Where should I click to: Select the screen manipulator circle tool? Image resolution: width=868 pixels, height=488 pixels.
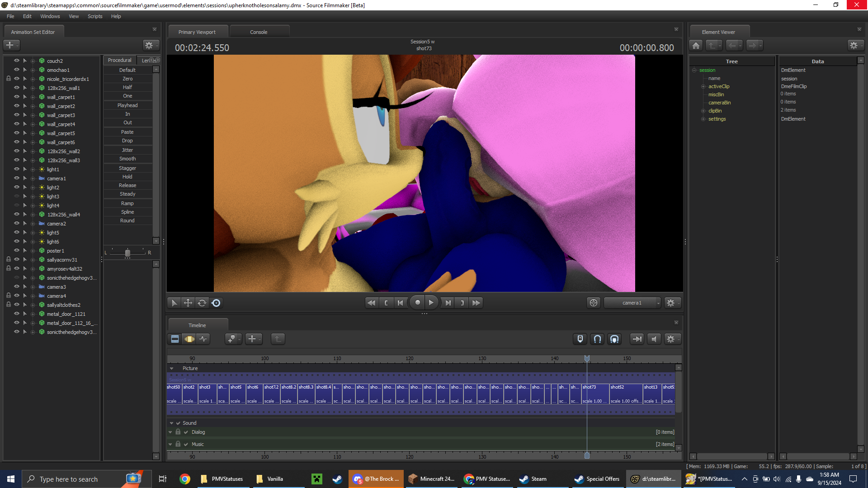click(x=216, y=303)
